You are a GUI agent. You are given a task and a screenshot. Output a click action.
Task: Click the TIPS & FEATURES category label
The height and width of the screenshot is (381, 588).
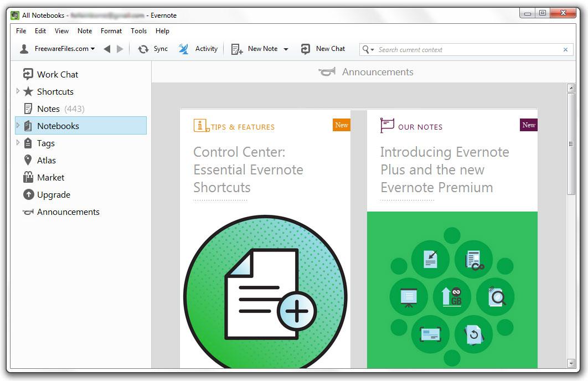[243, 127]
